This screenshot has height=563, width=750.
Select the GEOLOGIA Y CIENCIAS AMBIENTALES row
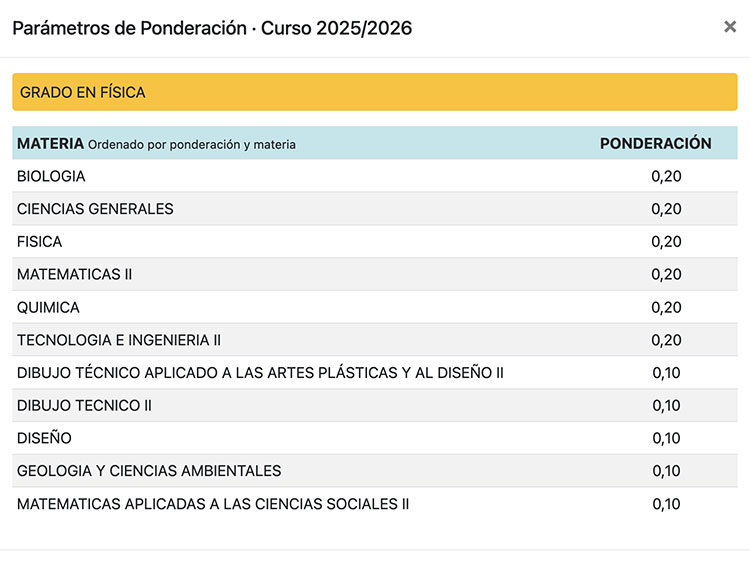coord(149,471)
